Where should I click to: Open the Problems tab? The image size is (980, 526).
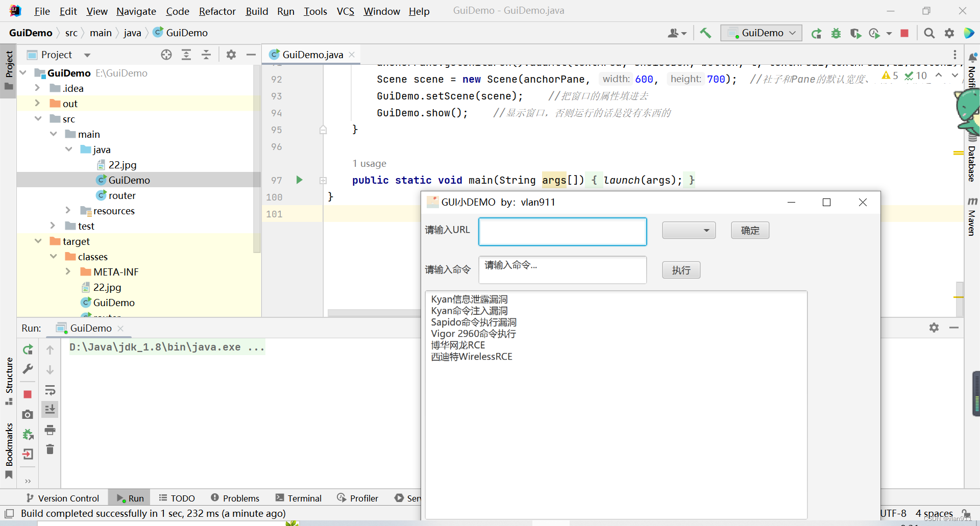[x=235, y=498]
